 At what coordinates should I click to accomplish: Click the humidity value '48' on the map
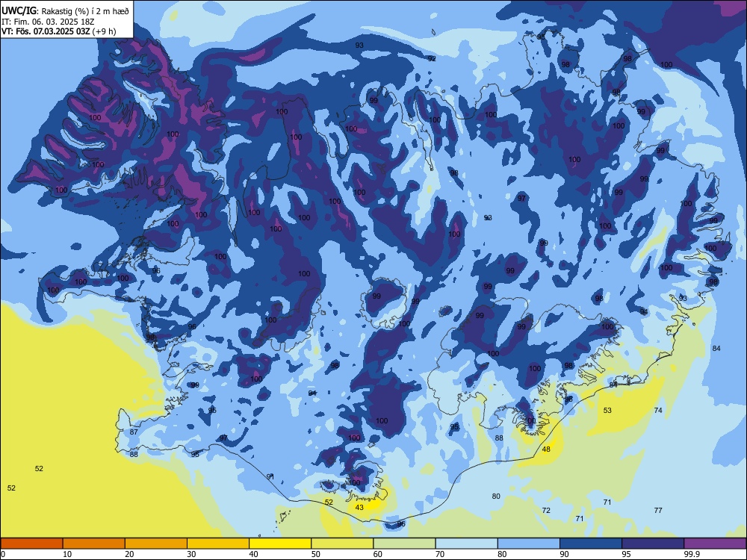[546, 449]
